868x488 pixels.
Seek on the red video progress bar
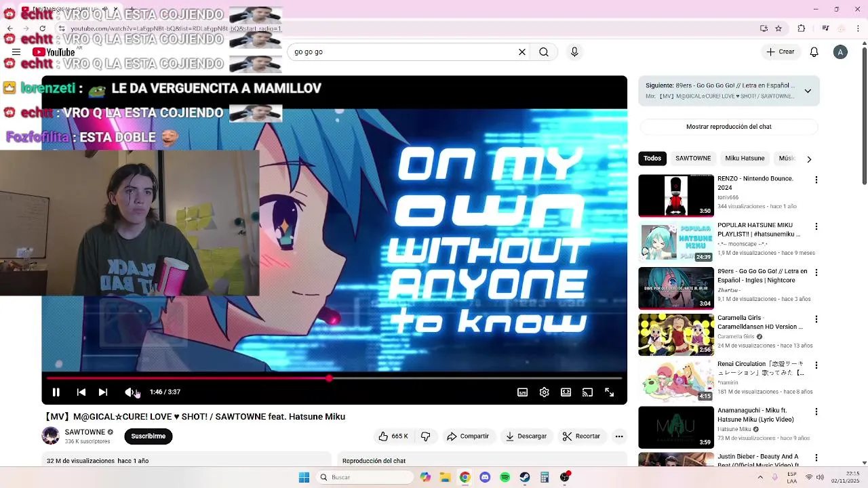[x=334, y=378]
